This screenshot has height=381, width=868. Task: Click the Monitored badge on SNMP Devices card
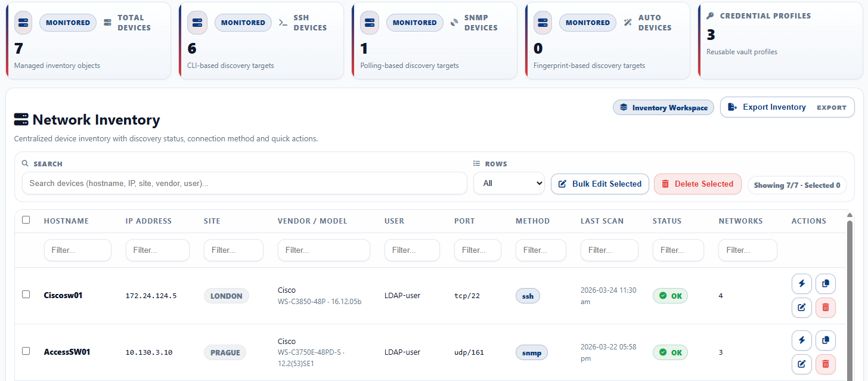click(x=415, y=23)
